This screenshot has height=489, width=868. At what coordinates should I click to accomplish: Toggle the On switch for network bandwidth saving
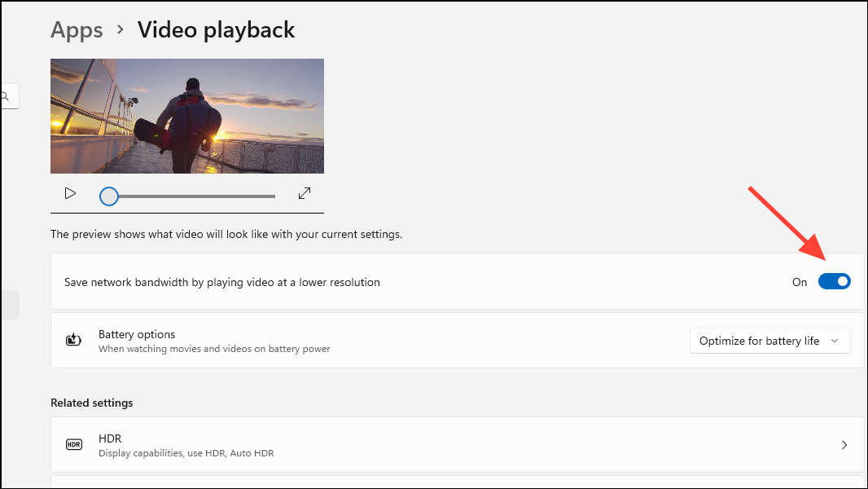pos(834,280)
